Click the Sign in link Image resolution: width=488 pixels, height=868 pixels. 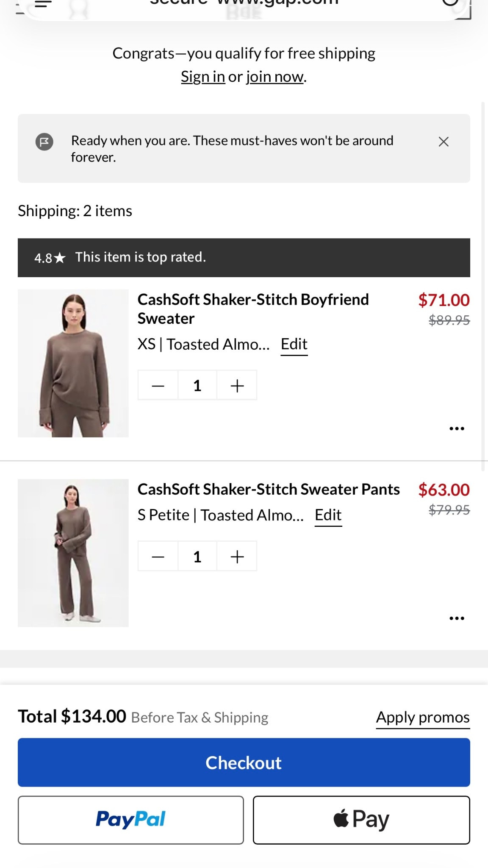coord(203,77)
